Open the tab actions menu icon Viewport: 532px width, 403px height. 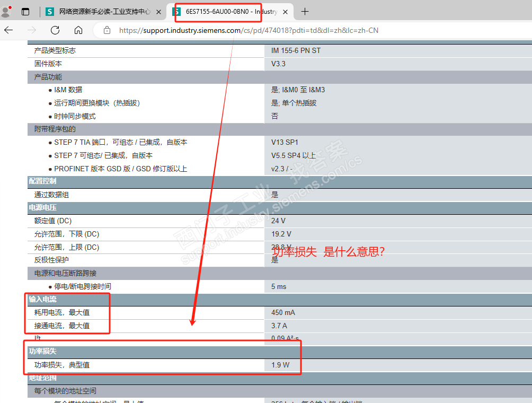(25, 12)
